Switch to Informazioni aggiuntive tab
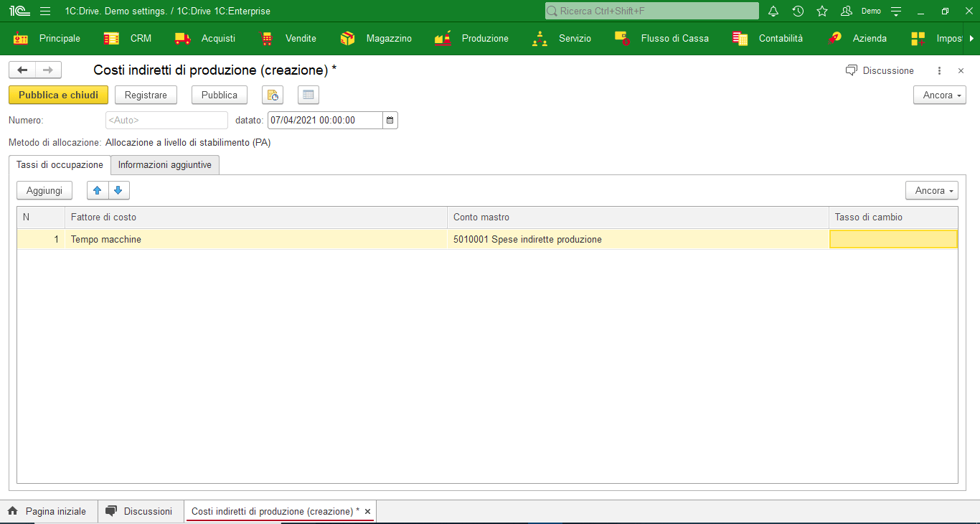Screen dimensions: 980x524 [x=165, y=164]
